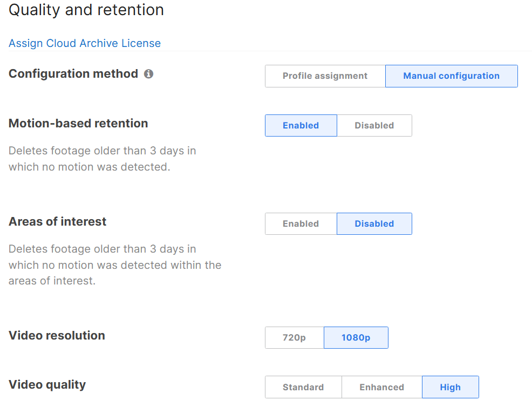Screen dimensions: 532x407
Task: Choose Manual configuration option
Action: tap(451, 76)
